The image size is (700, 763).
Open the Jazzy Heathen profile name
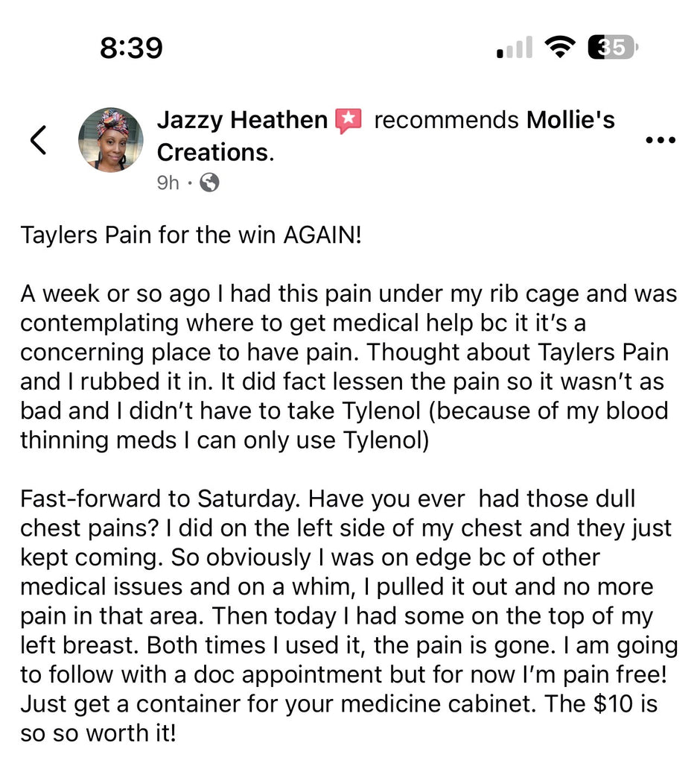242,120
